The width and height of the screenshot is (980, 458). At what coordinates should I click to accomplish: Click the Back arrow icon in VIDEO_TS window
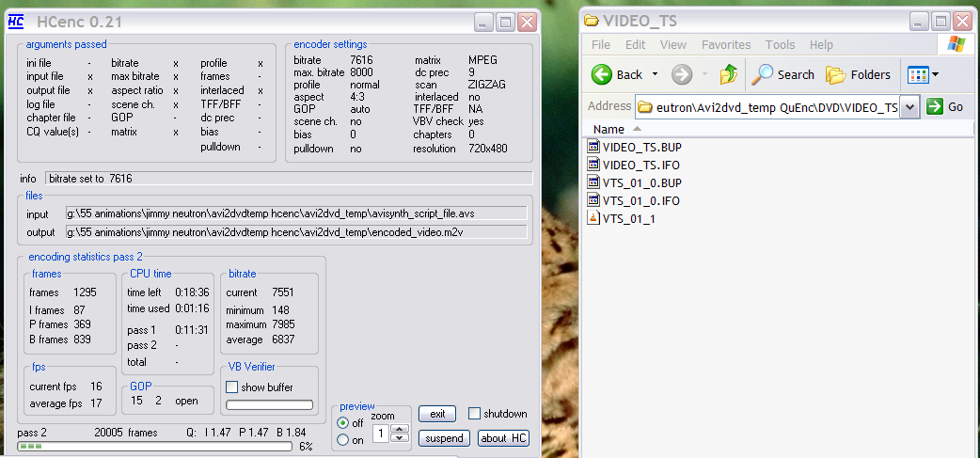pyautogui.click(x=602, y=74)
